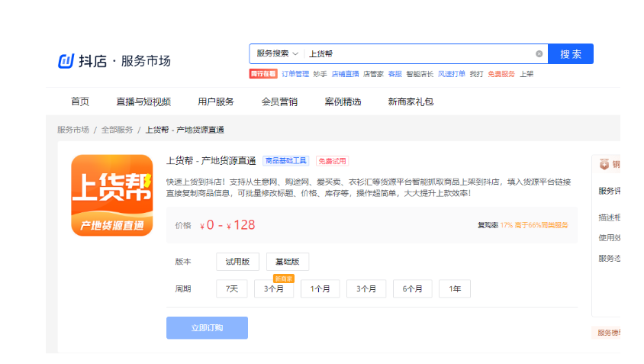
Task: Click the 周期 label
Action: coord(183,288)
